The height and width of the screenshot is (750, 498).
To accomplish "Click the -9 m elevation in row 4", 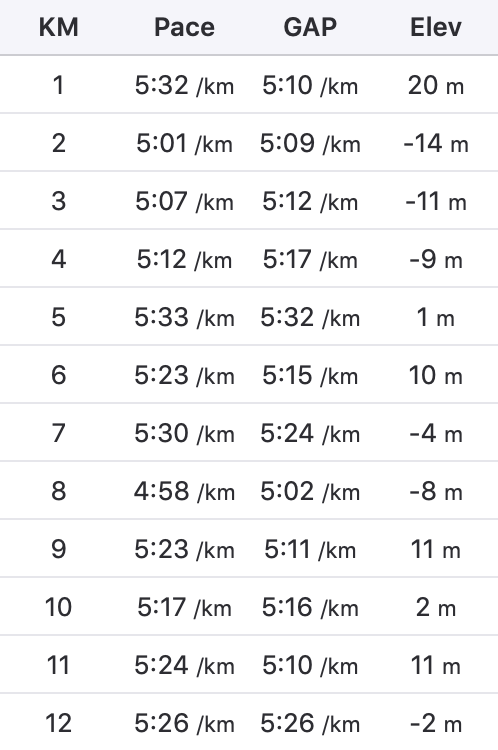I will click(436, 259).
